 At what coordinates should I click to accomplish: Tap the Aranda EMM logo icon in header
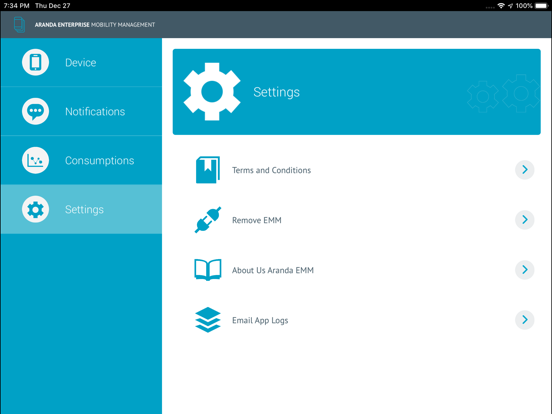coord(19,25)
